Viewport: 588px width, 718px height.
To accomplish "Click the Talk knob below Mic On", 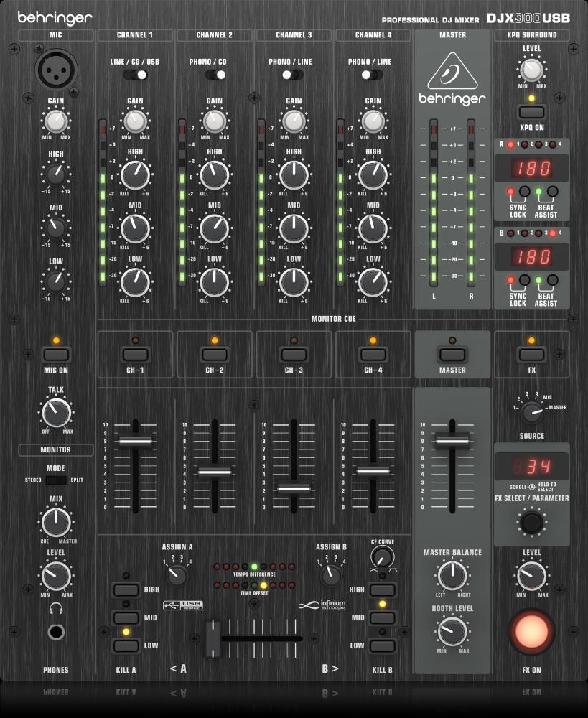I will click(56, 413).
